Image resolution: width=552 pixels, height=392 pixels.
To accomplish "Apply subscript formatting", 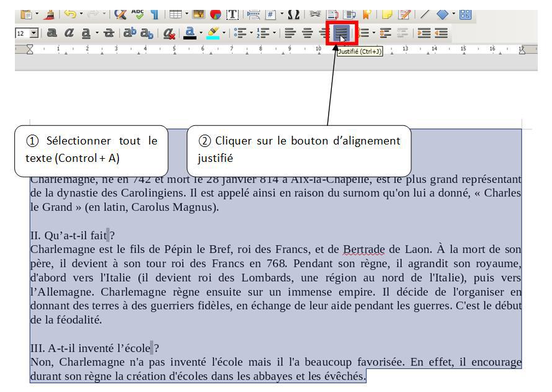I will click(x=147, y=33).
